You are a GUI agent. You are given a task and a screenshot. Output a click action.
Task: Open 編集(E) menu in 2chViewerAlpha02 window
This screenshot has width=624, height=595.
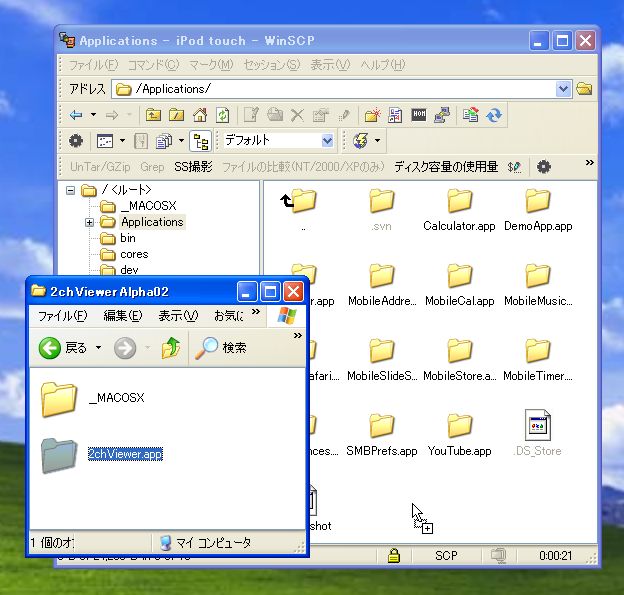[x=123, y=316]
